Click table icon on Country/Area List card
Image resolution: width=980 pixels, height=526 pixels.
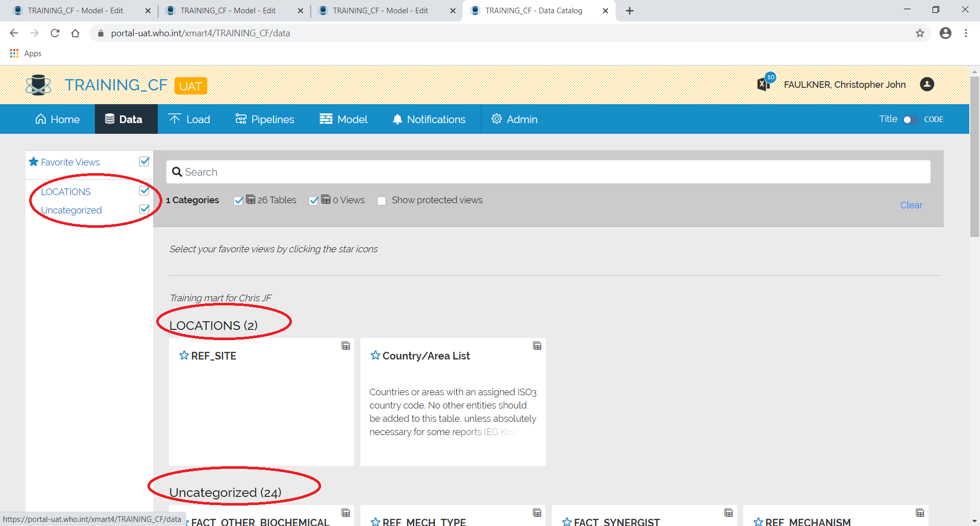click(537, 346)
